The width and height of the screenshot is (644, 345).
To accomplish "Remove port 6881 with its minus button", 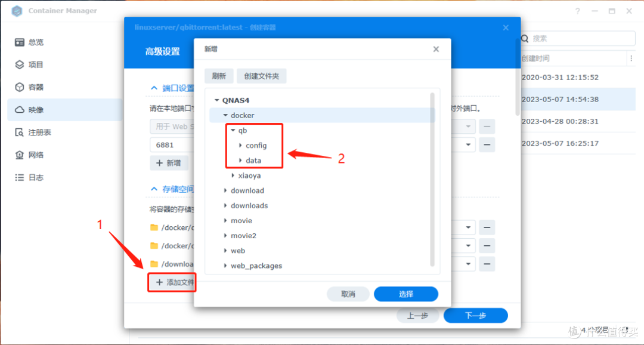I will (x=487, y=144).
